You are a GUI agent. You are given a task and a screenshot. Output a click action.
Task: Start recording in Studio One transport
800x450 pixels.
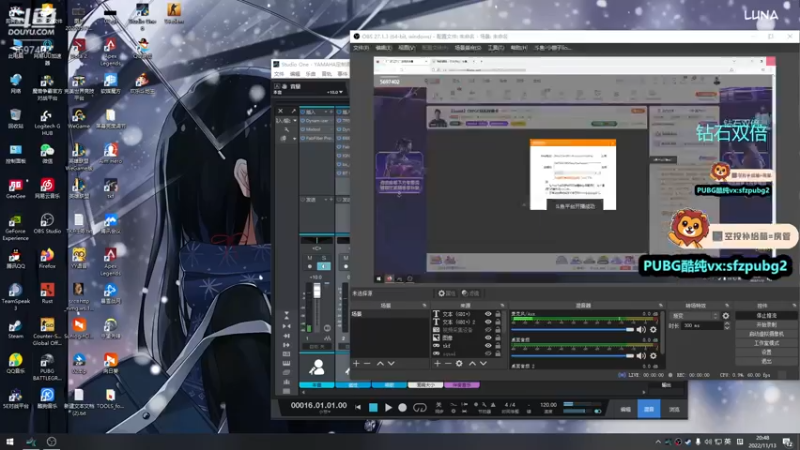(x=403, y=407)
